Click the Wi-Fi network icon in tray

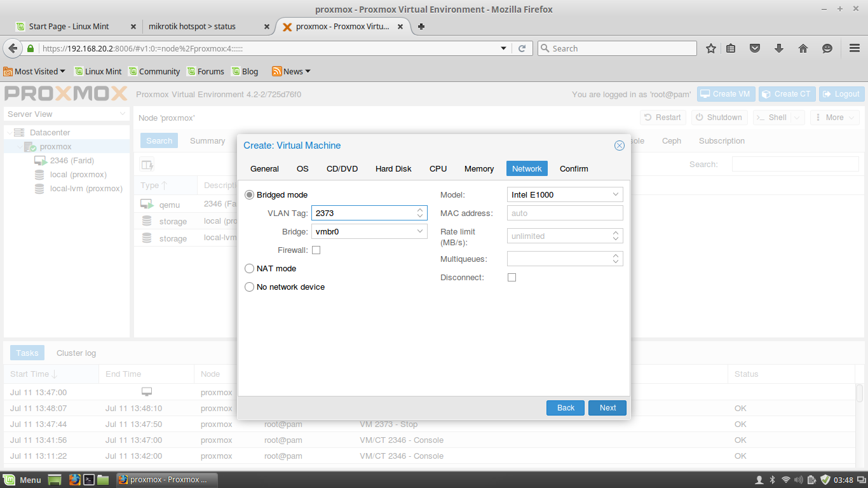coord(786,480)
